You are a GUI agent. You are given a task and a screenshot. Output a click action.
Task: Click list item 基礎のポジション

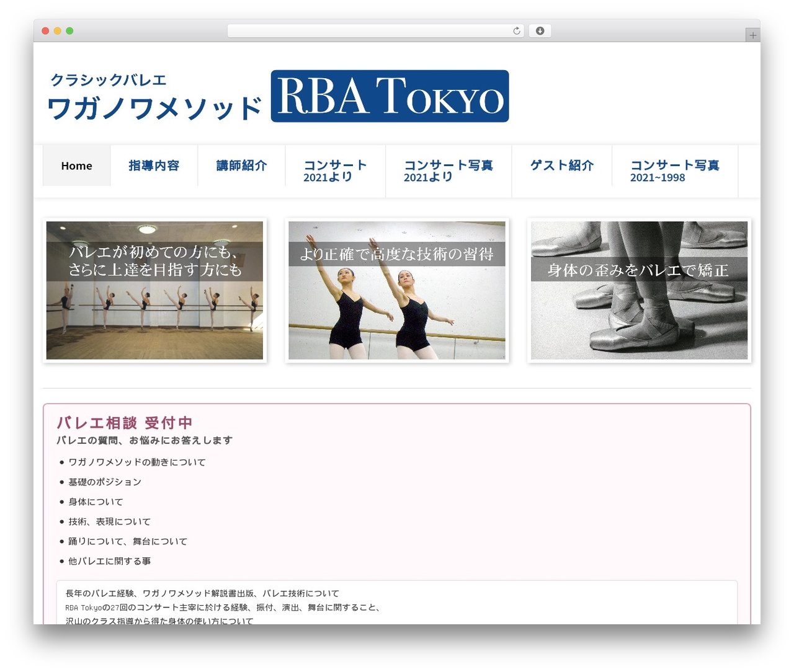[x=105, y=482]
